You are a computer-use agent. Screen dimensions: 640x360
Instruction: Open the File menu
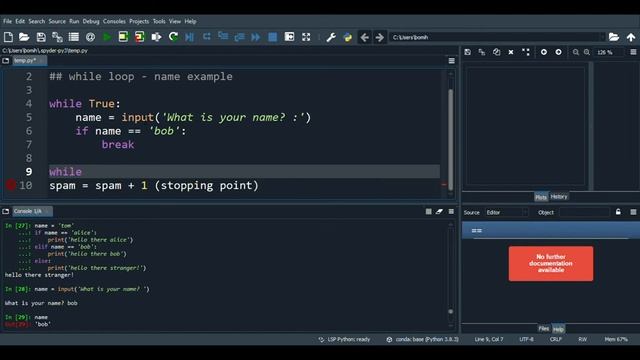pos(7,21)
